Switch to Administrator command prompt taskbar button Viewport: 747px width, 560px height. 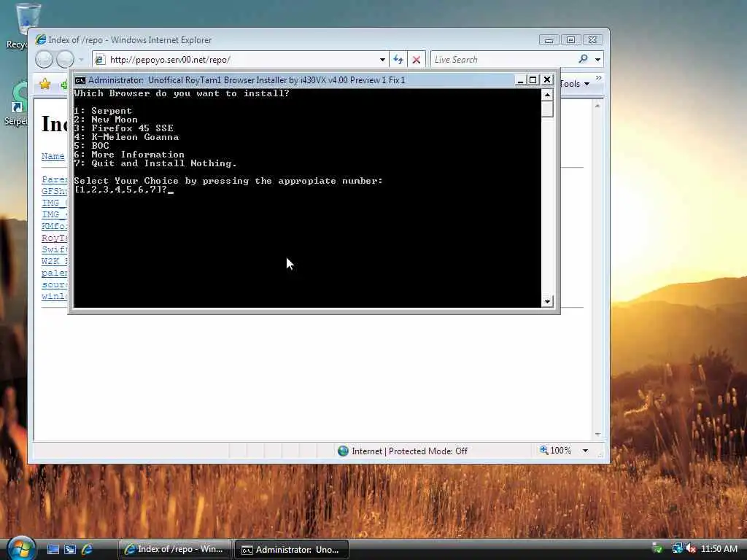(x=292, y=550)
